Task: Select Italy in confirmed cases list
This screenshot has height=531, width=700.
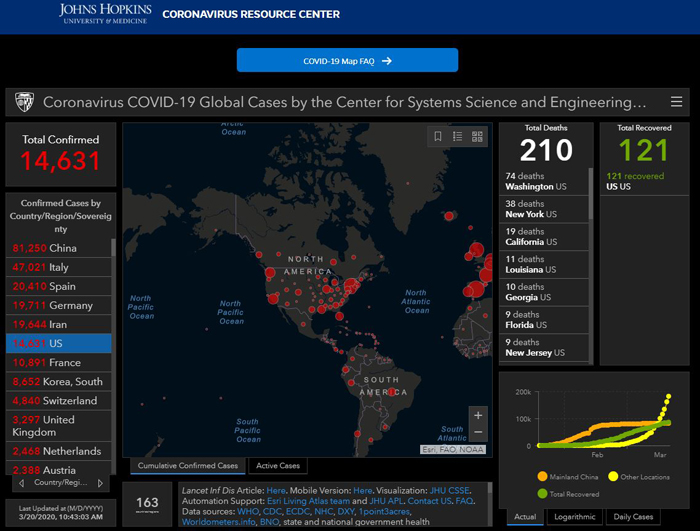Action: (58, 267)
